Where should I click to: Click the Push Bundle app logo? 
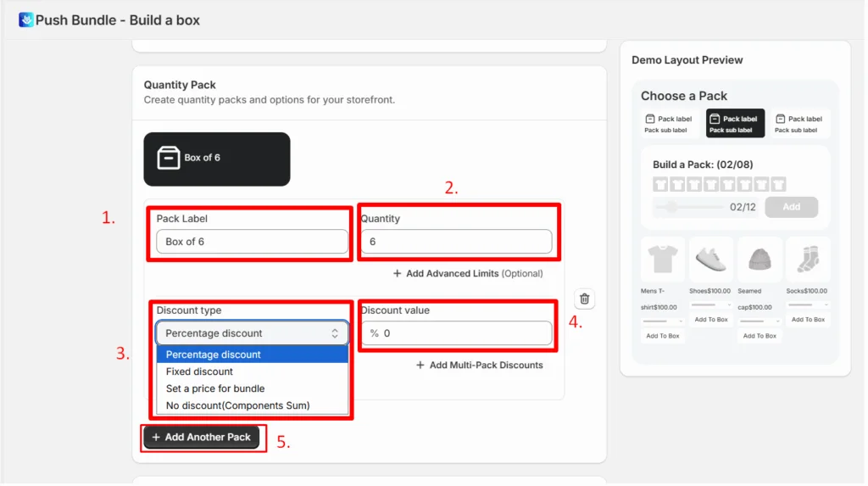tap(25, 20)
